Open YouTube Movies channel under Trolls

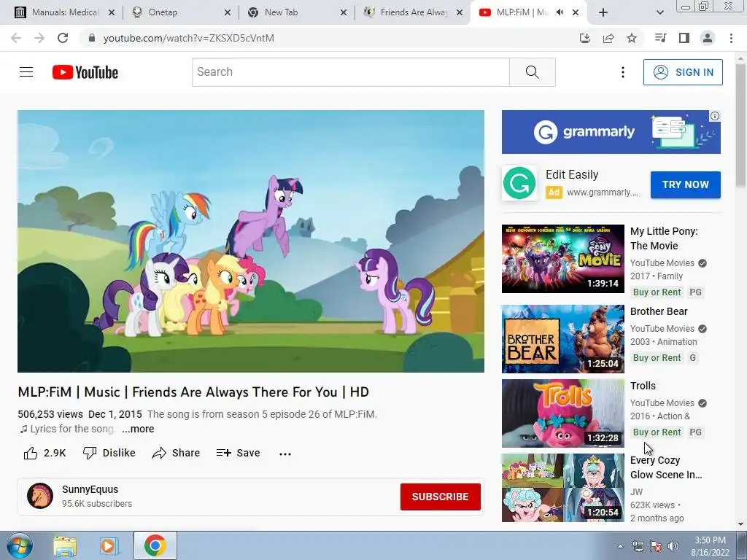(x=662, y=402)
